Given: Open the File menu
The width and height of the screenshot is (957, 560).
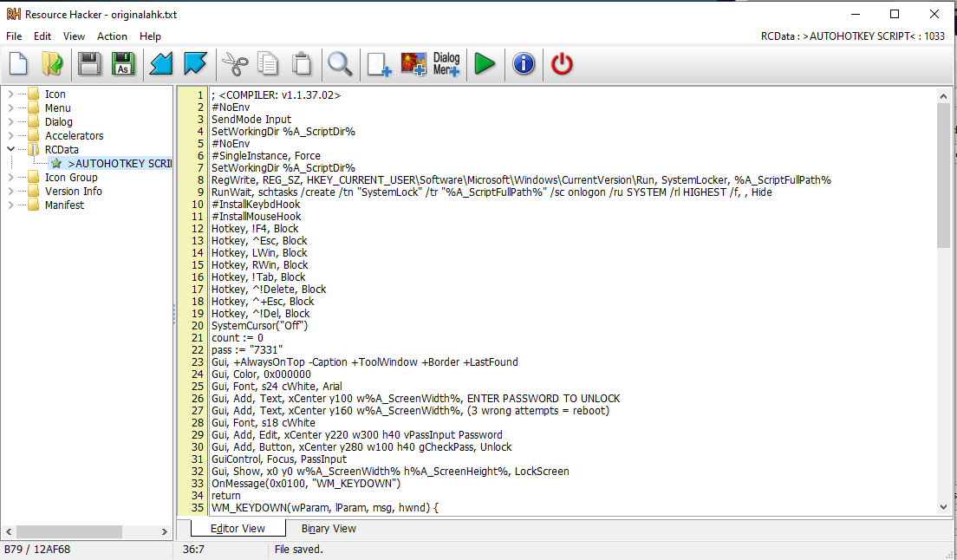Looking at the screenshot, I should (13, 36).
